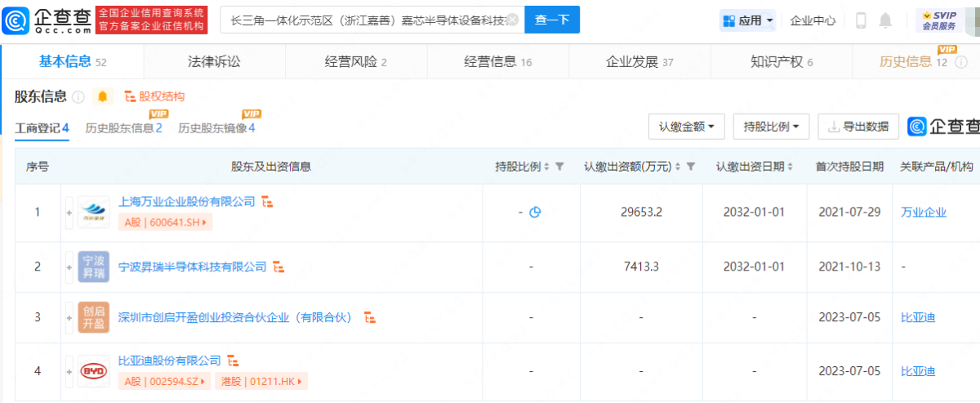The height and width of the screenshot is (403, 980).
Task: Click the mobile phone icon in header
Action: pyautogui.click(x=861, y=20)
